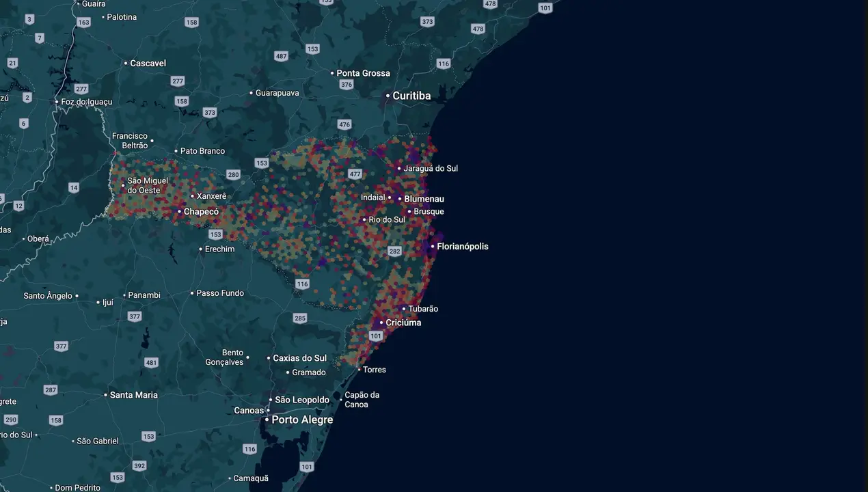Viewport: 868px width, 492px height.
Task: Select the Curitiba city label
Action: point(411,96)
